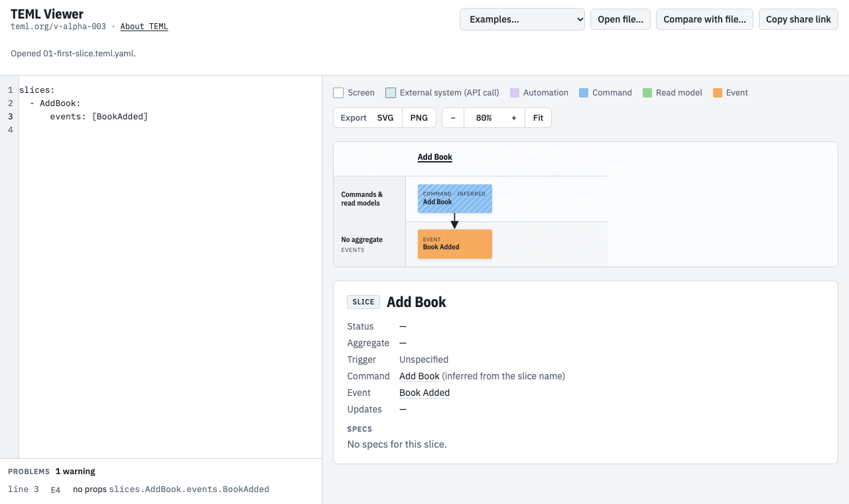Zoom out with the minus button

[453, 118]
